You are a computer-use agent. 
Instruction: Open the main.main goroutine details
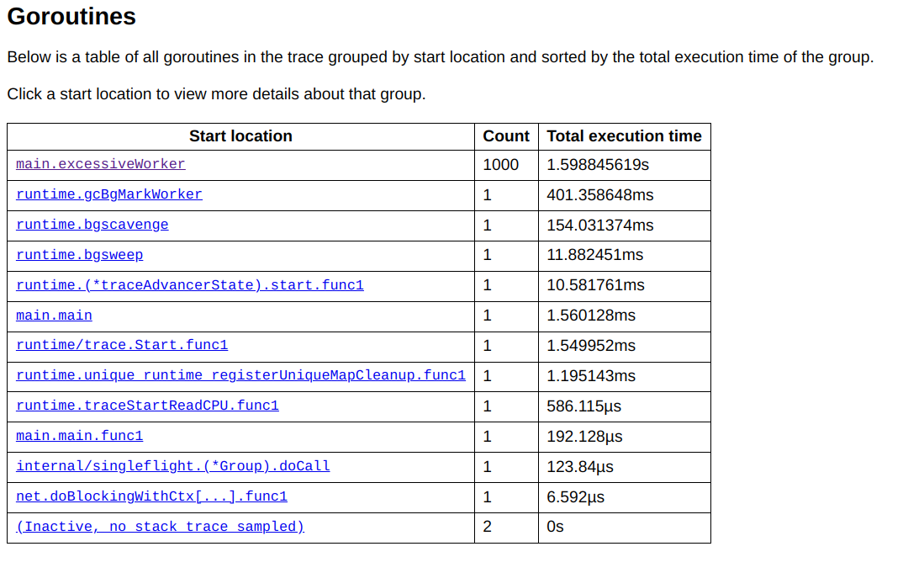(54, 316)
